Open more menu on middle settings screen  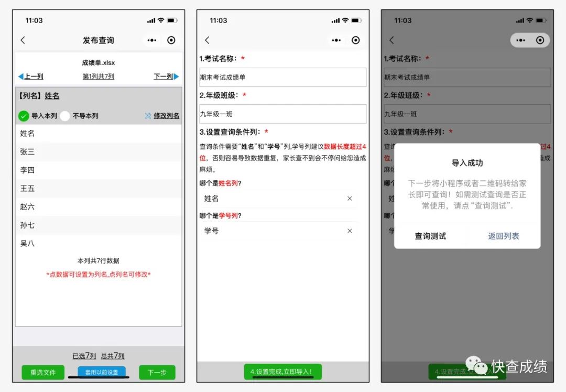click(x=336, y=40)
